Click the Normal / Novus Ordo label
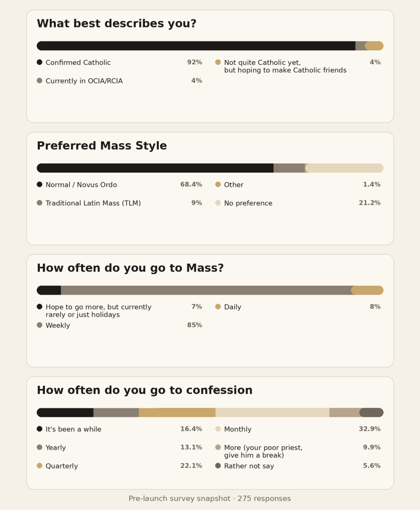Viewport: 420px width, 510px height. [x=81, y=185]
